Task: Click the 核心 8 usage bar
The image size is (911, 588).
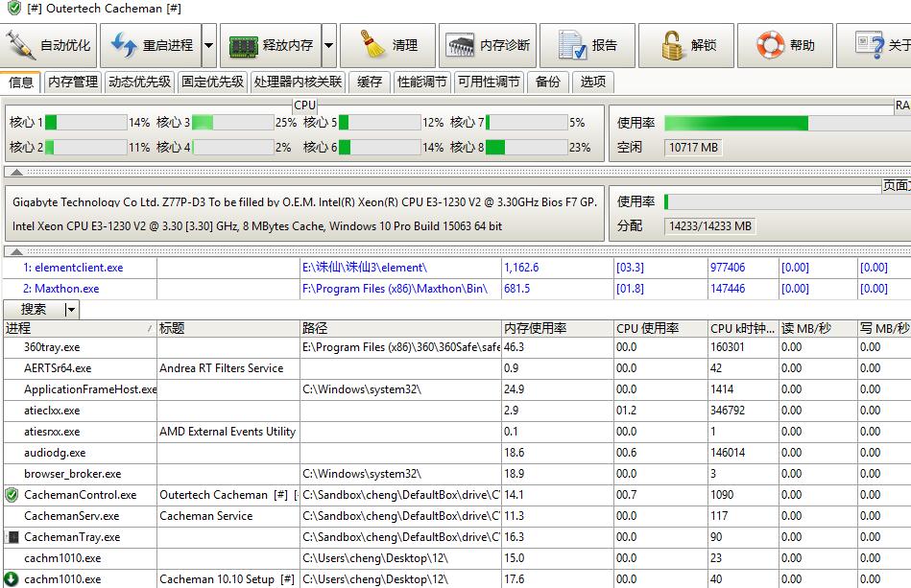Action: point(527,148)
